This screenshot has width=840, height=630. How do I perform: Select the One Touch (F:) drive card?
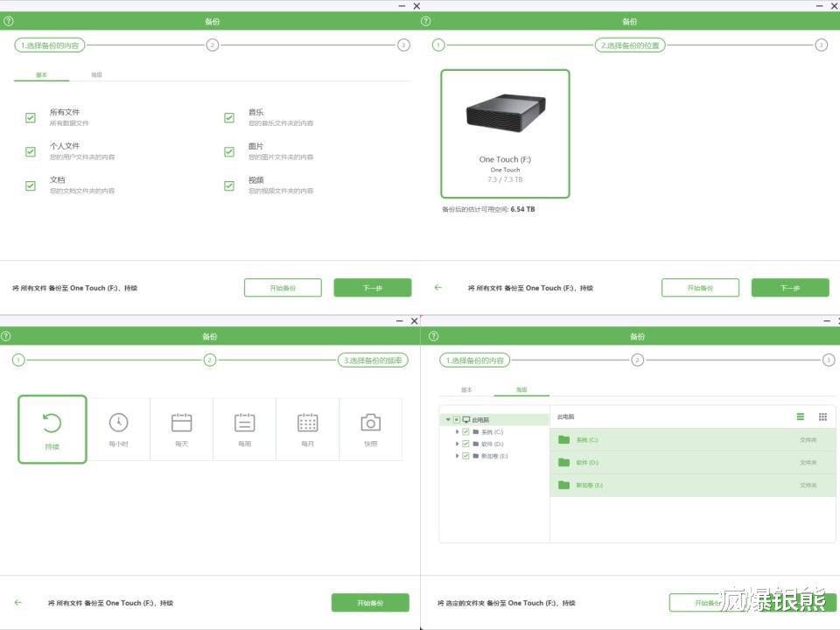[505, 134]
